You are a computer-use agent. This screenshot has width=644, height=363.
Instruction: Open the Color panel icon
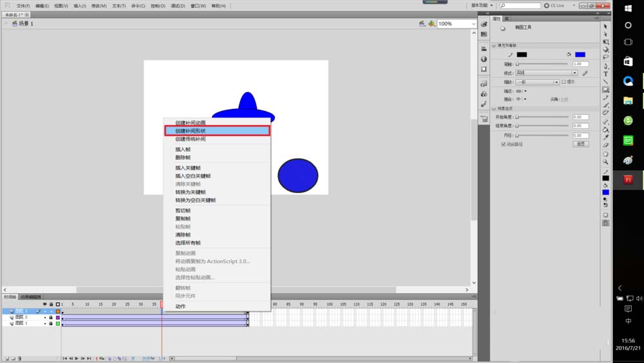(484, 25)
